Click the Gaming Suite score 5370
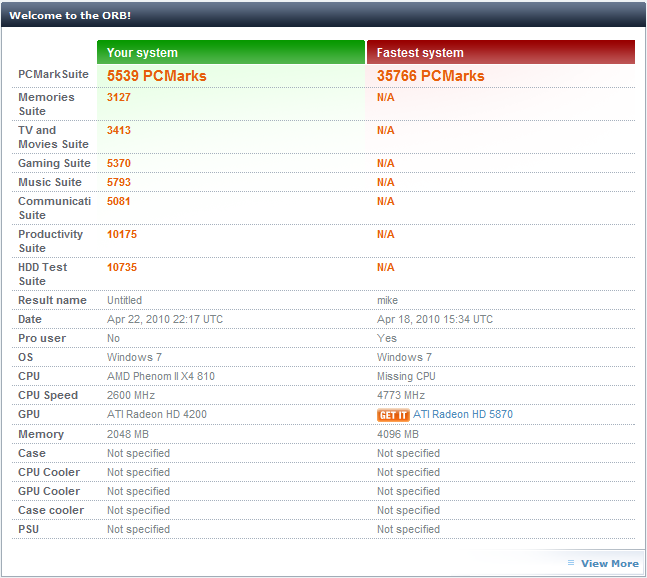Screen dimensions: 647x578 click(118, 163)
